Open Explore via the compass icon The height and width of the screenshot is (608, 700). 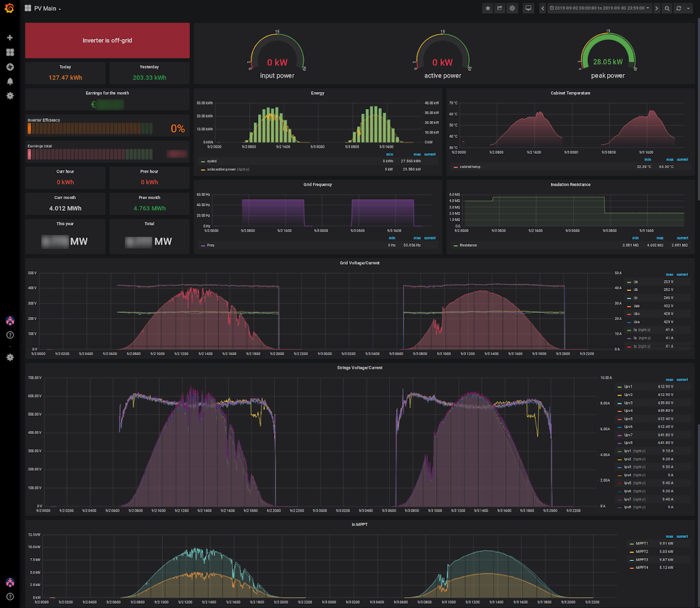10,67
